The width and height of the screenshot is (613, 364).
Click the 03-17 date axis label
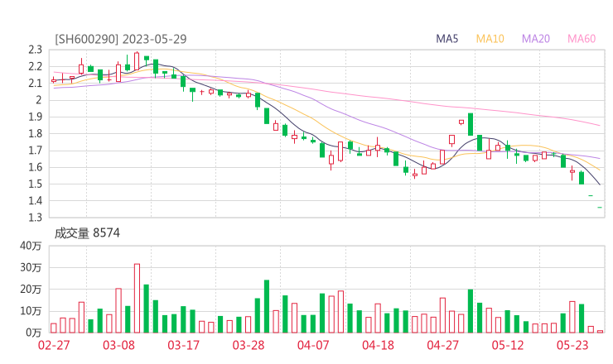pos(184,345)
